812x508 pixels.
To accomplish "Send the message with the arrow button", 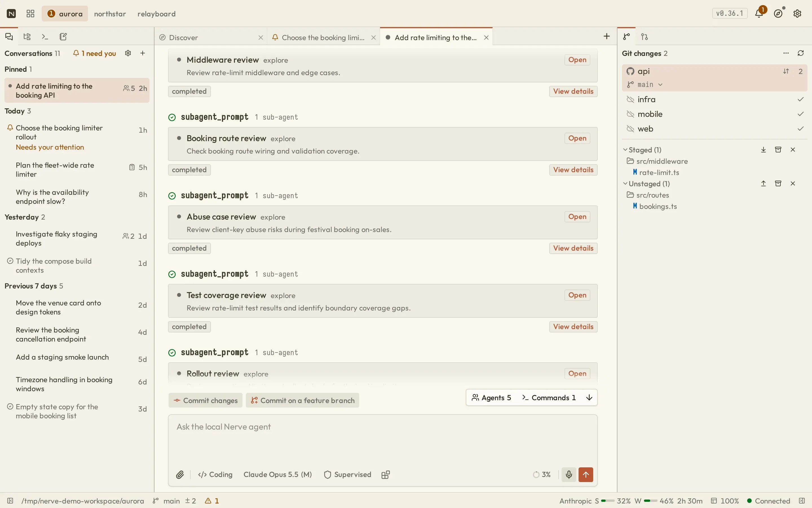I will 586,474.
